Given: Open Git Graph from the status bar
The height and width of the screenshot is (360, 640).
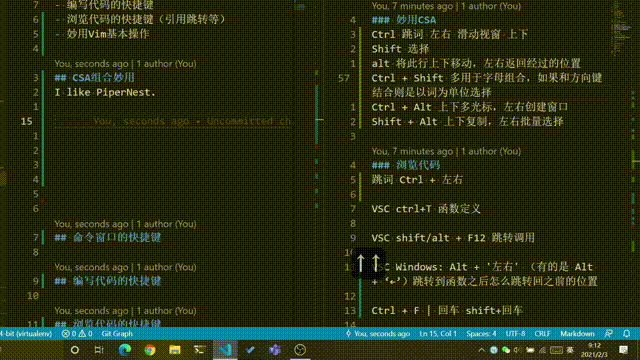Looking at the screenshot, I should tap(117, 333).
